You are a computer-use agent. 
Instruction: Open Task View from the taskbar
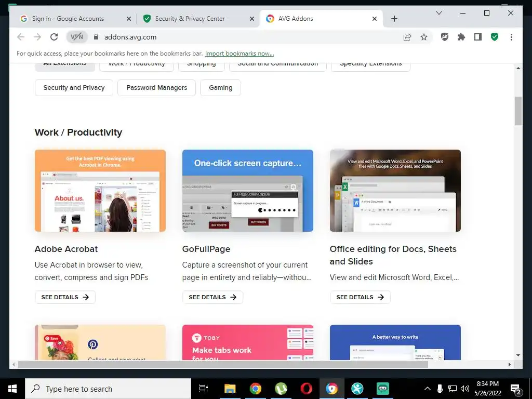pos(204,389)
